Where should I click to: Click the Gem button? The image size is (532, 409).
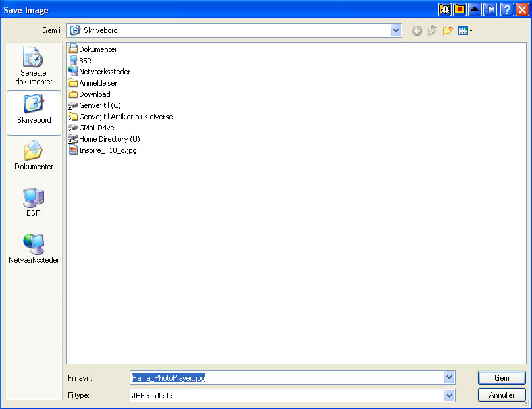502,378
